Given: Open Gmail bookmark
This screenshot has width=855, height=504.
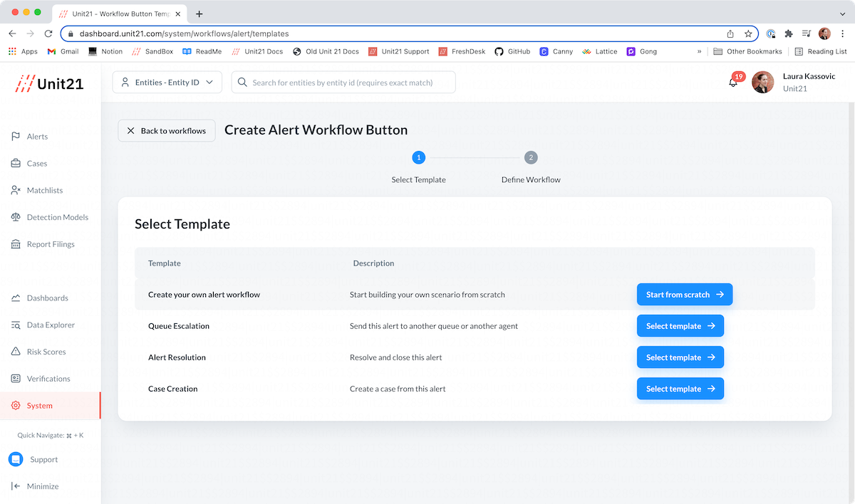Looking at the screenshot, I should coord(63,51).
